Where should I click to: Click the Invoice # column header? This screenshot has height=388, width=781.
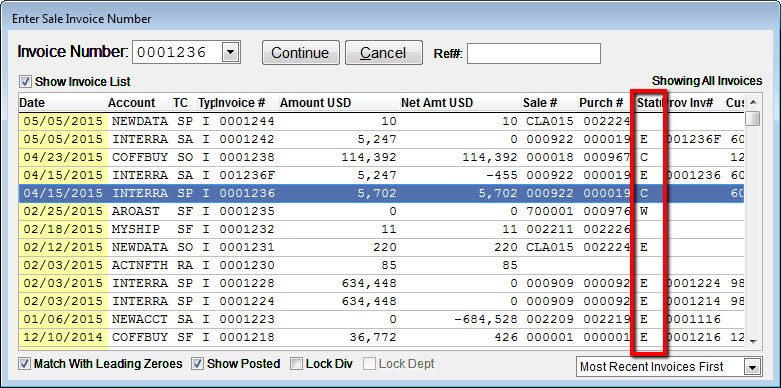click(246, 103)
